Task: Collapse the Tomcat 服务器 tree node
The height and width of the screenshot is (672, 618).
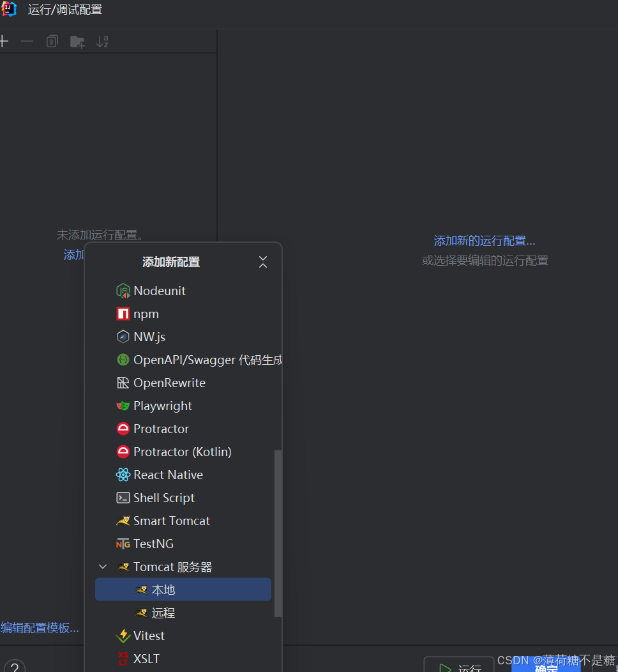Action: pyautogui.click(x=102, y=567)
